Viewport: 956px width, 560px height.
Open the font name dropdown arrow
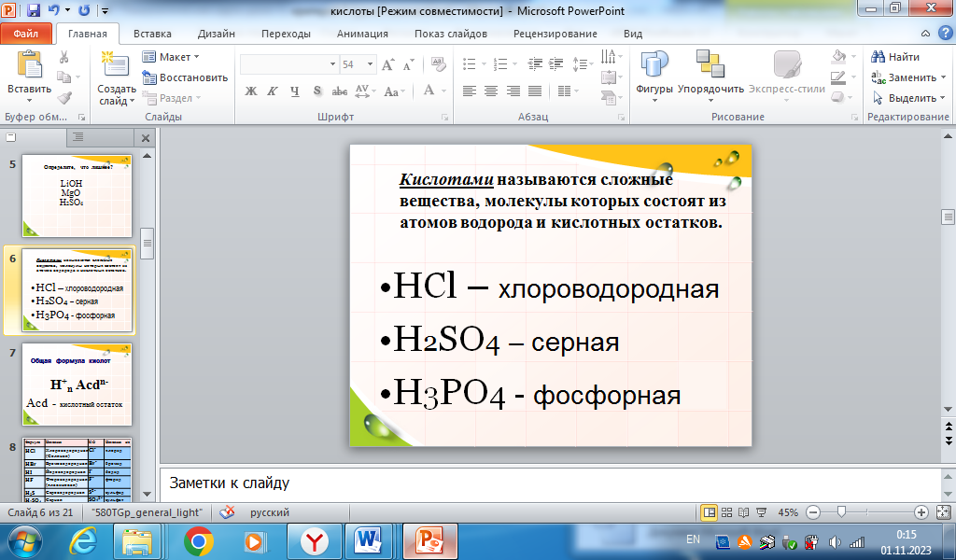(333, 64)
